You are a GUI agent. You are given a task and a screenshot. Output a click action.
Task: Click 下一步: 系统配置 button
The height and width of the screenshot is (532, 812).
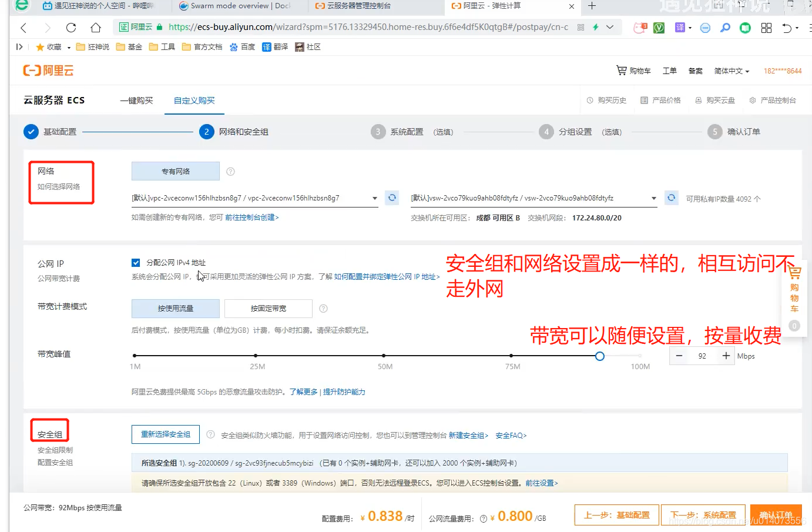coord(703,515)
